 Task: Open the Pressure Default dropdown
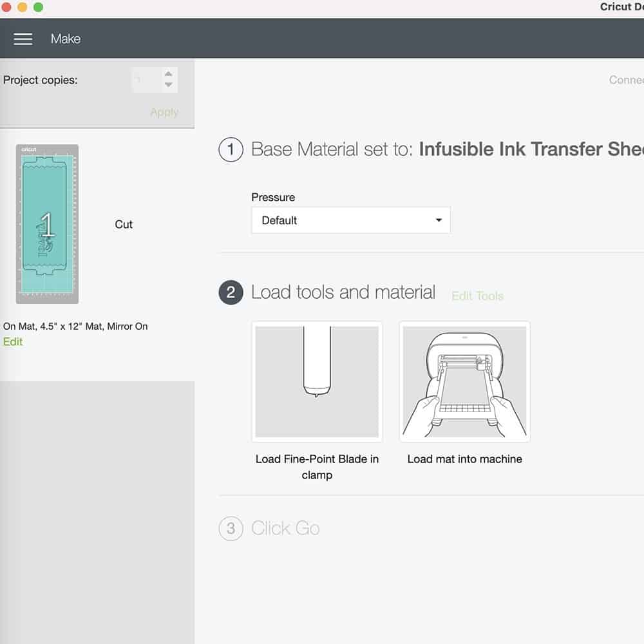click(351, 220)
